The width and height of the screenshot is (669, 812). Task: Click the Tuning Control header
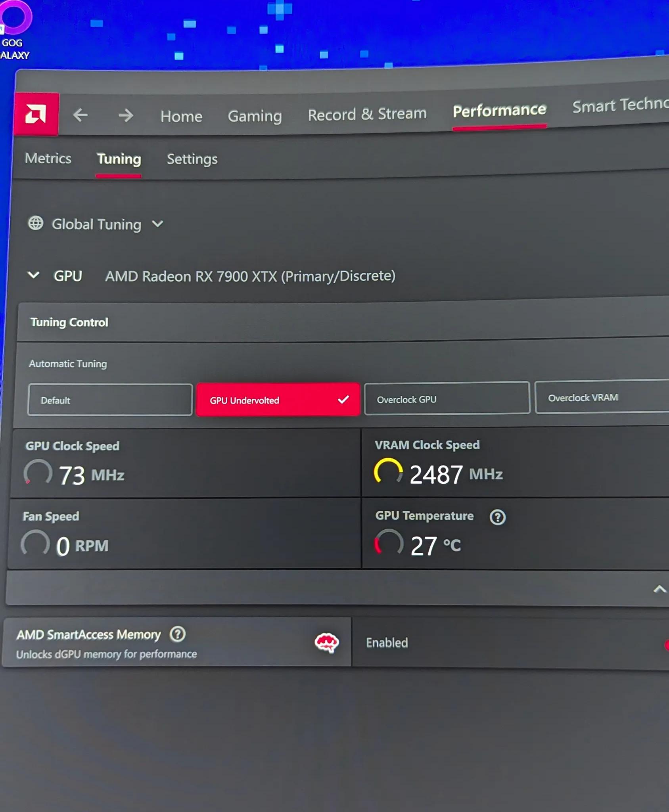click(69, 322)
